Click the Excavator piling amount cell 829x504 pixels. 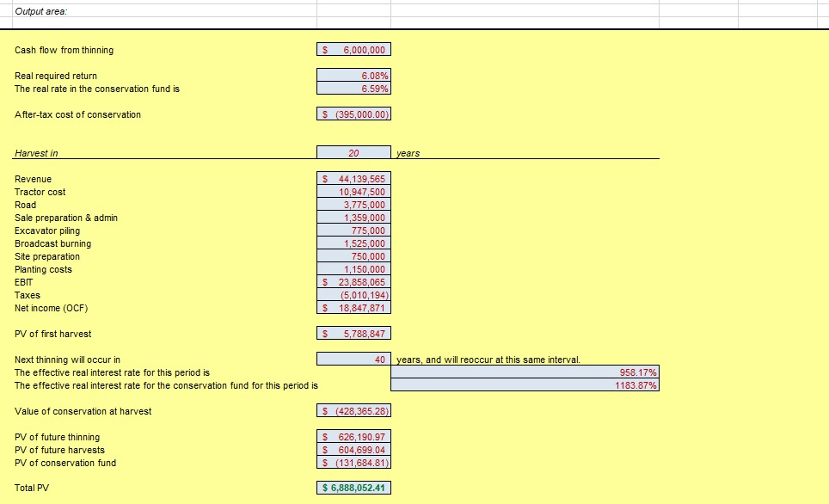[x=354, y=230]
